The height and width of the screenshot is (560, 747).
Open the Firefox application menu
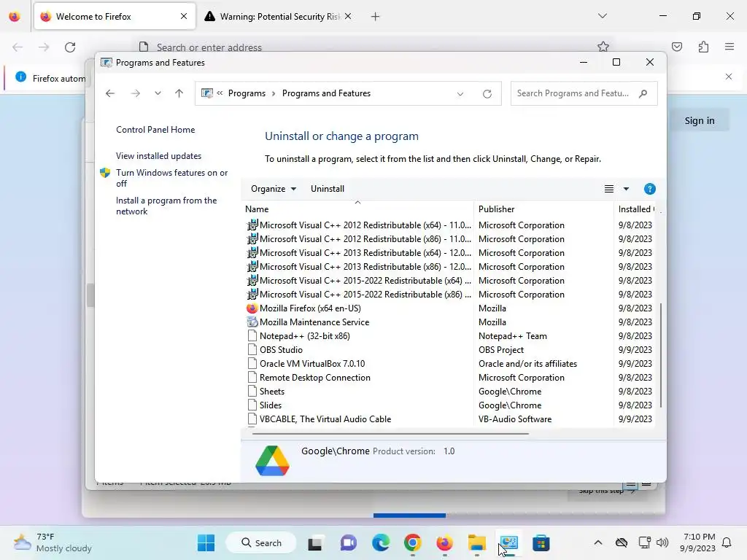[x=729, y=47]
